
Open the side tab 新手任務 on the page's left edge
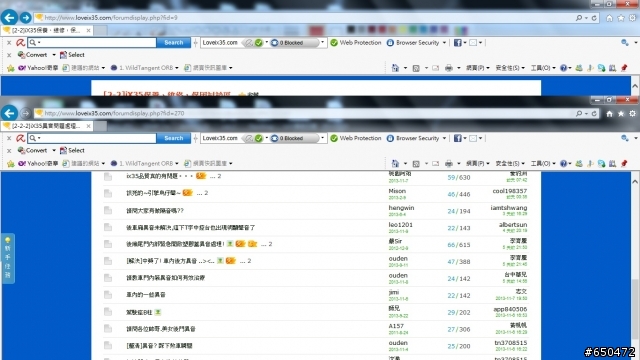coord(7,258)
